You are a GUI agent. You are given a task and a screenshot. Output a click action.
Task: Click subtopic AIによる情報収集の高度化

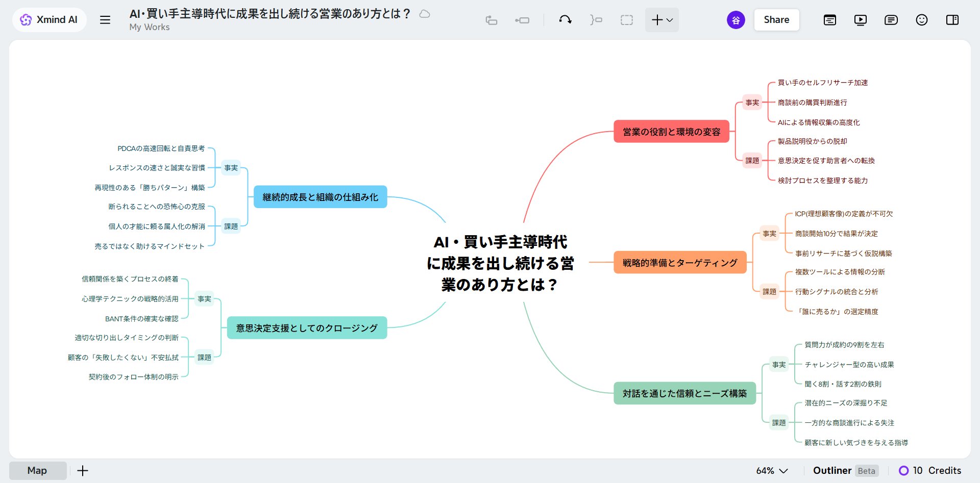[819, 122]
